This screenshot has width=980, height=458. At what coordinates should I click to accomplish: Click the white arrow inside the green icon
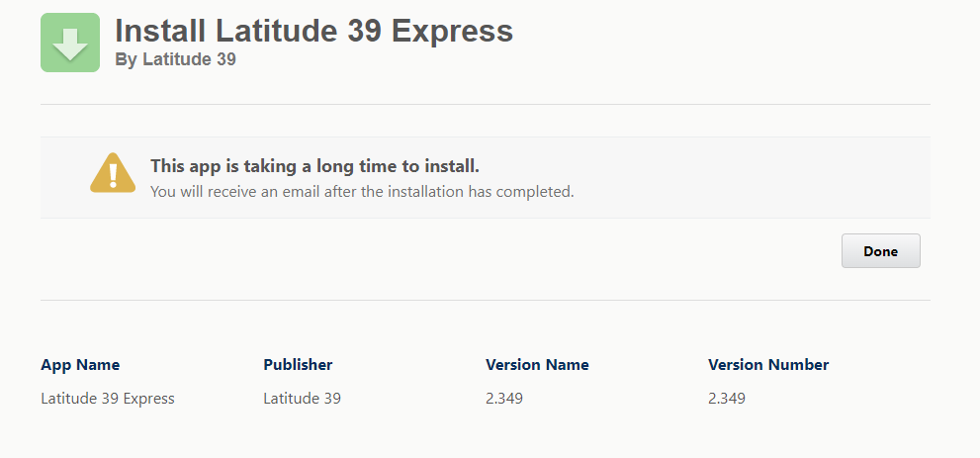[x=70, y=45]
